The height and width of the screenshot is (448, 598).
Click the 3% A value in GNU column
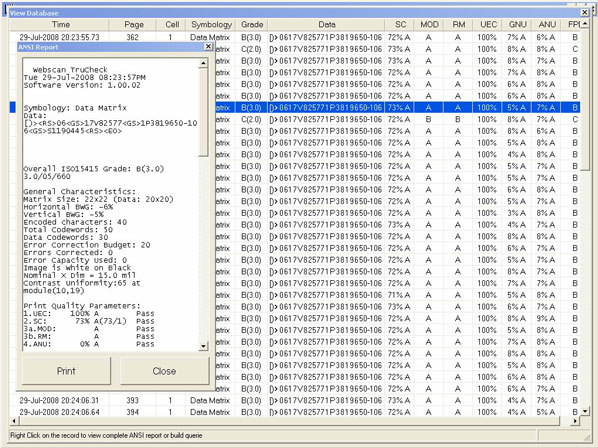(516, 213)
